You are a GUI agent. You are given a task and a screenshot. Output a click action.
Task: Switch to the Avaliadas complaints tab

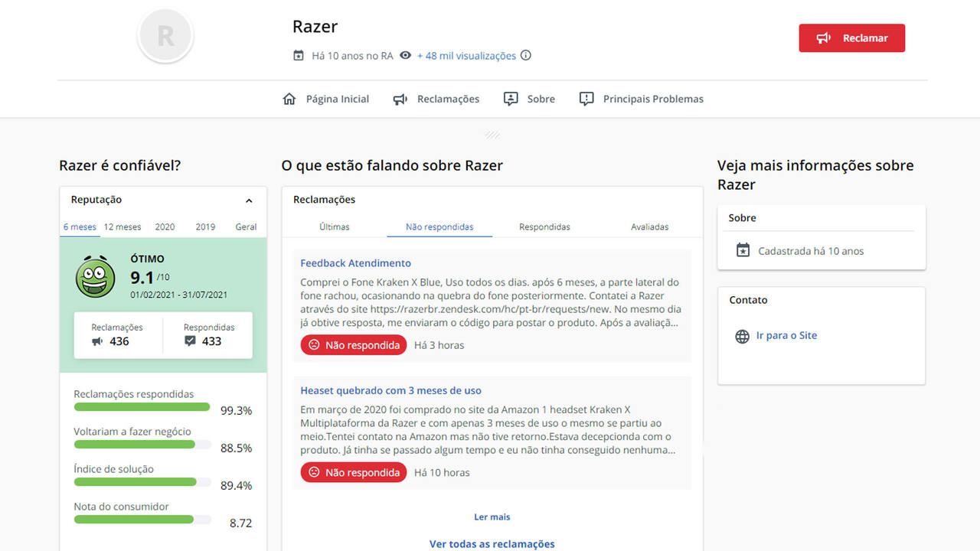pyautogui.click(x=650, y=227)
